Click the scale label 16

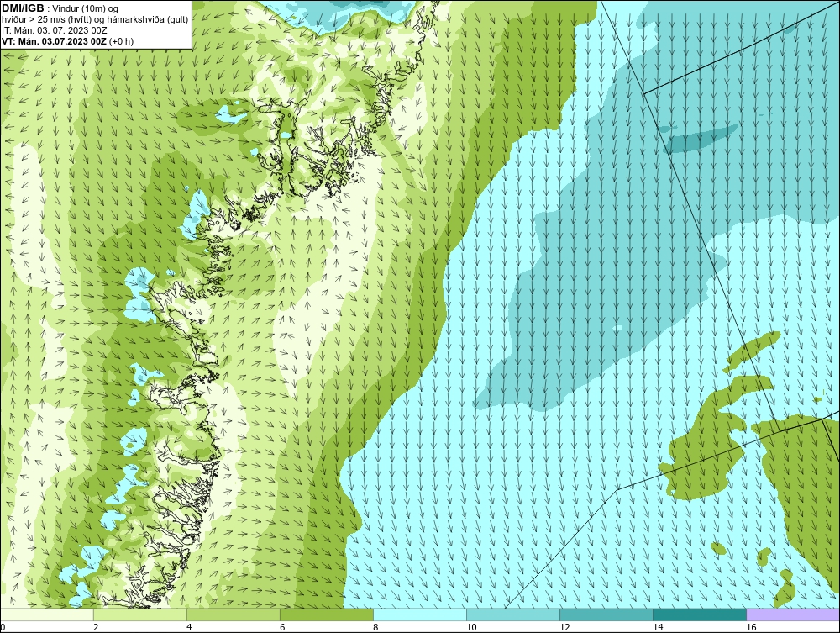click(x=751, y=628)
